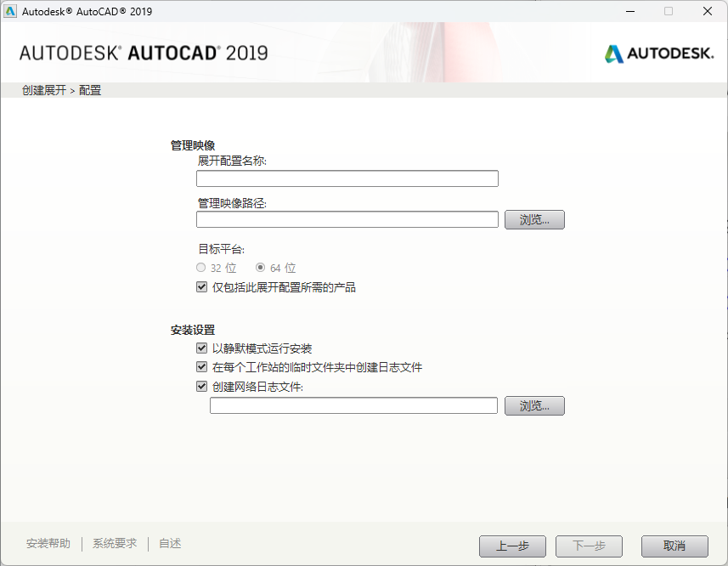Image resolution: width=728 pixels, height=566 pixels.
Task: Click the Autodesk logo in the header
Action: (659, 54)
